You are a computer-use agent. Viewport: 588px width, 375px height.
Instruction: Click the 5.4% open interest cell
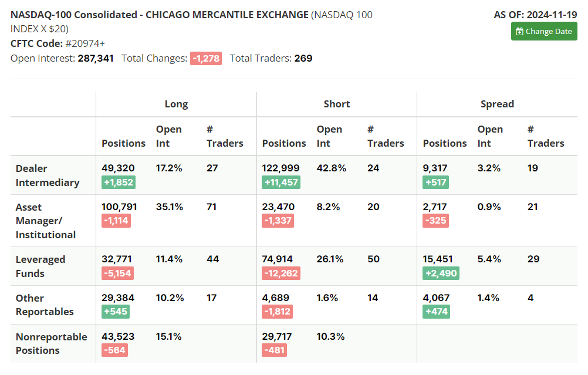(489, 259)
